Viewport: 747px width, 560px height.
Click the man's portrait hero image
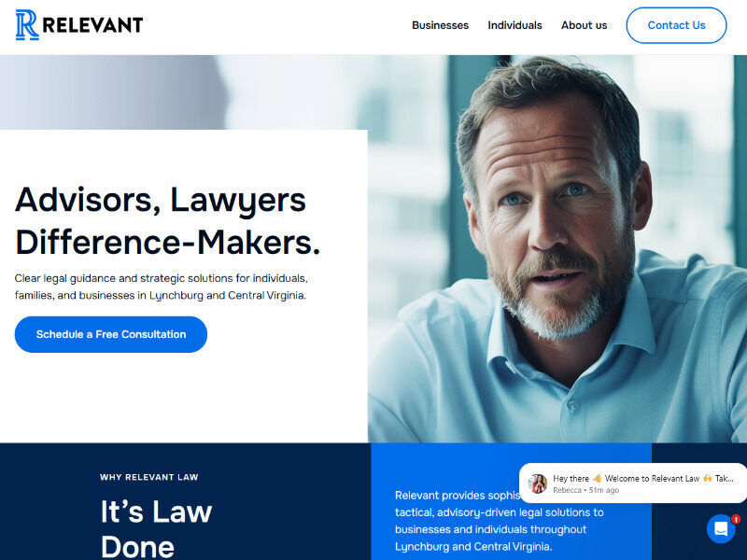[557, 248]
